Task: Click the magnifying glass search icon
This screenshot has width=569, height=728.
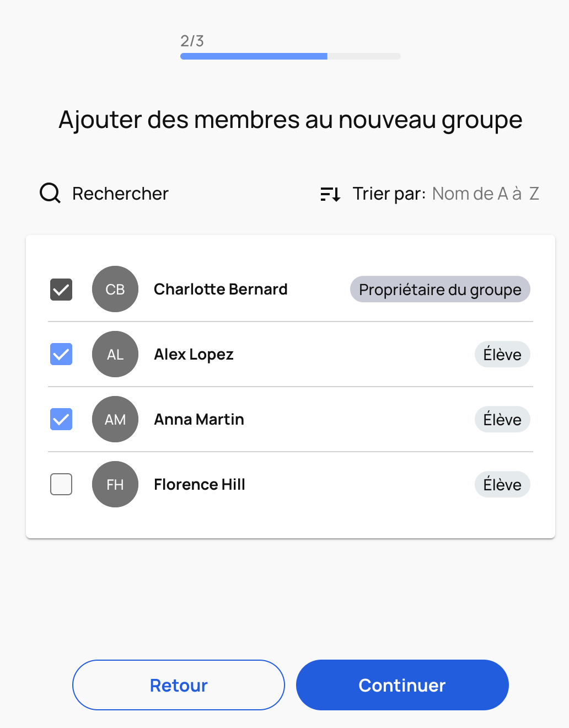Action: click(x=50, y=194)
